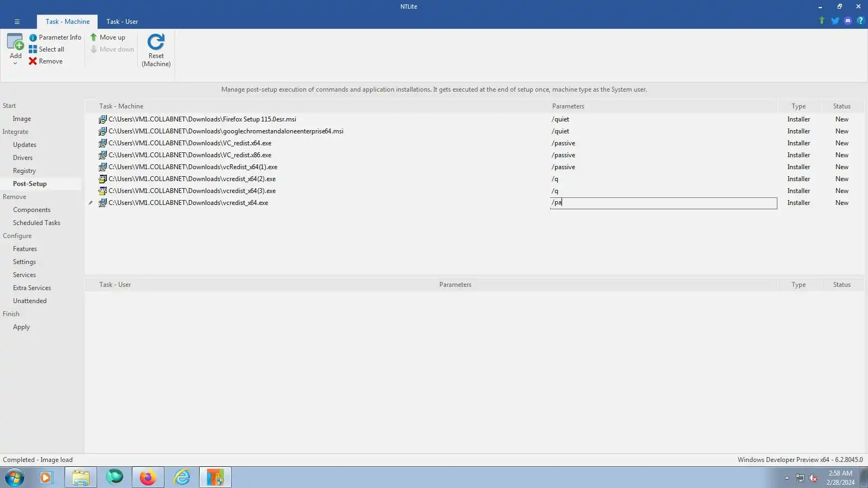Click Parameters header in User list
The height and width of the screenshot is (488, 868).
(x=455, y=285)
